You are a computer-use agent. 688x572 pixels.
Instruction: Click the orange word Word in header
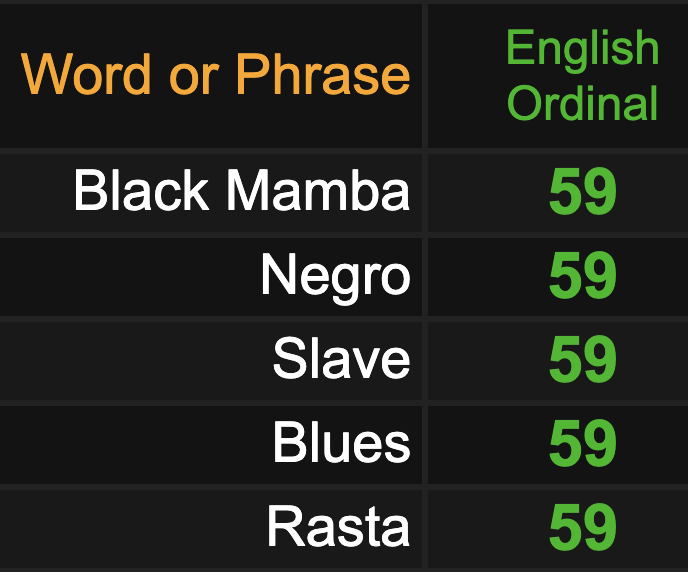tap(86, 74)
